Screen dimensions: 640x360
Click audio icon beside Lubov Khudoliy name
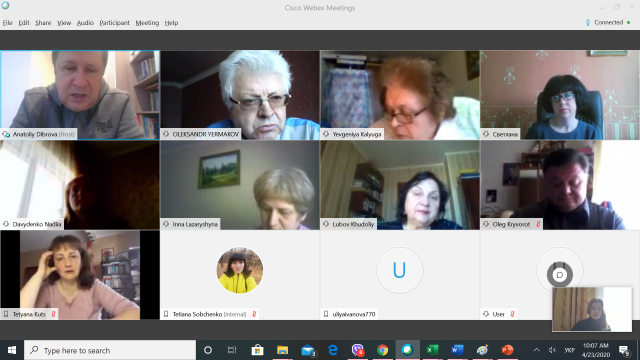pyautogui.click(x=326, y=224)
